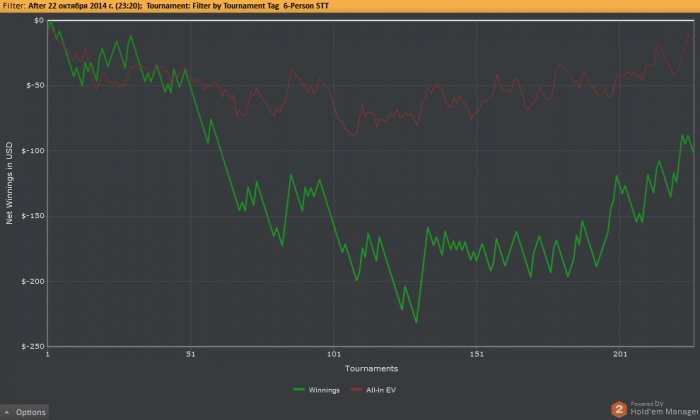Click the $-100 y-axis label

[33, 150]
